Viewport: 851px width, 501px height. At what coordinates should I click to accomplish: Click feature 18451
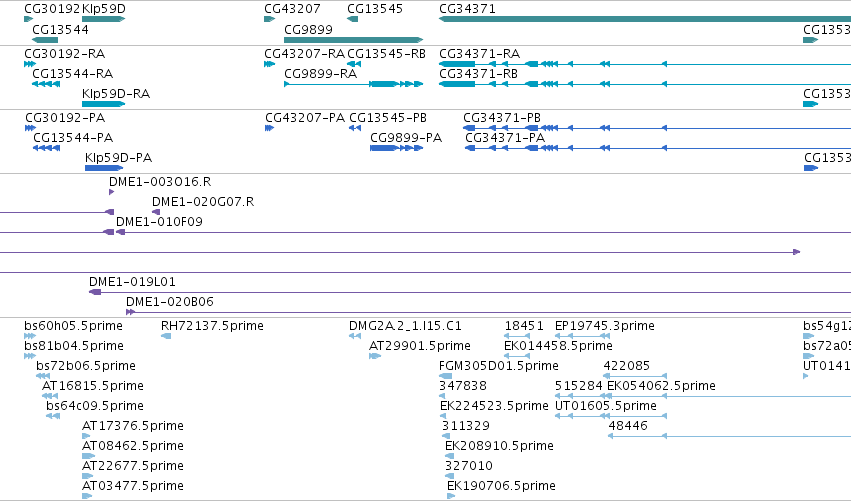(517, 336)
